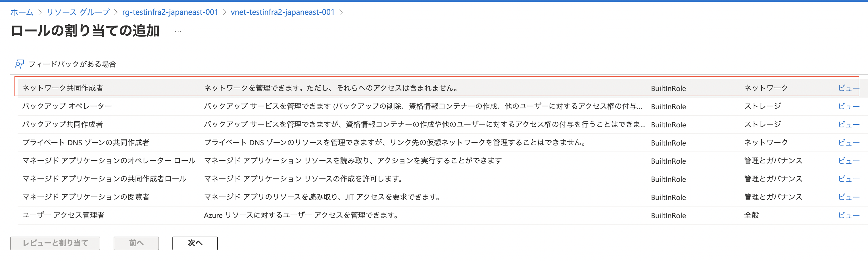Open ビュー for プライベート DNS ゾーンの共同作成者
Image resolution: width=868 pixels, height=261 pixels.
click(849, 142)
